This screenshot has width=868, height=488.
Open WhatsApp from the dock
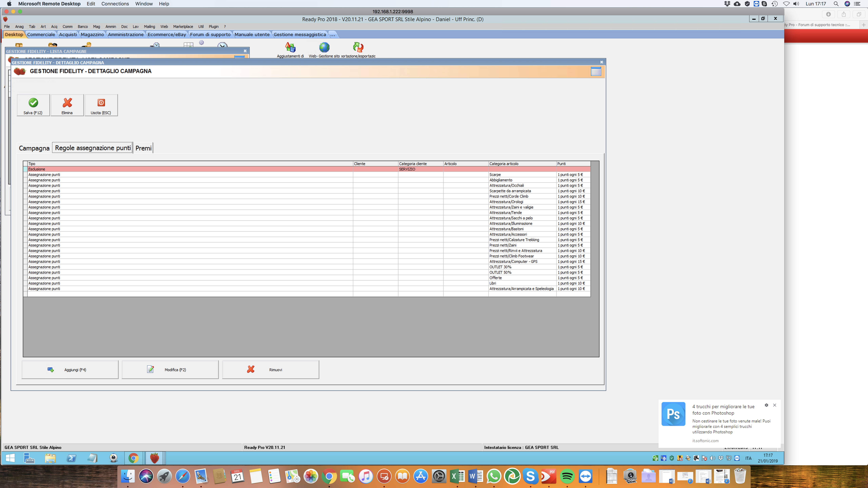[x=494, y=476]
